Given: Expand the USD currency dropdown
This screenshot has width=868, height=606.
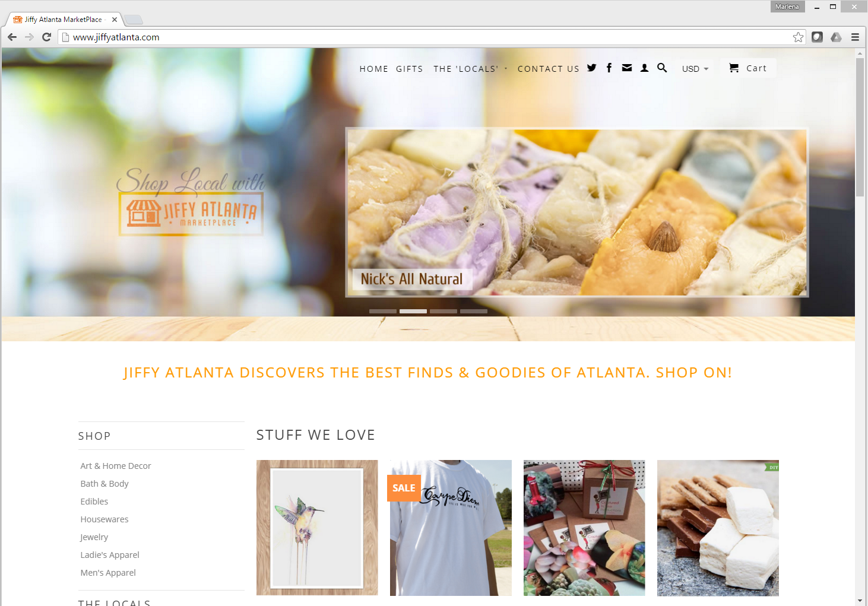Looking at the screenshot, I should pyautogui.click(x=695, y=69).
